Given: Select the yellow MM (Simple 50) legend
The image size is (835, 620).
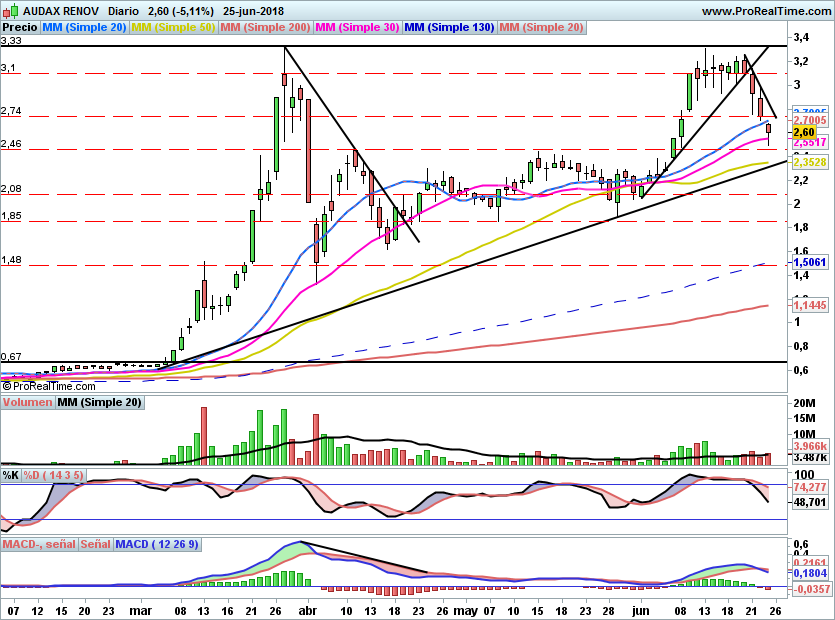Looking at the screenshot, I should 173,27.
